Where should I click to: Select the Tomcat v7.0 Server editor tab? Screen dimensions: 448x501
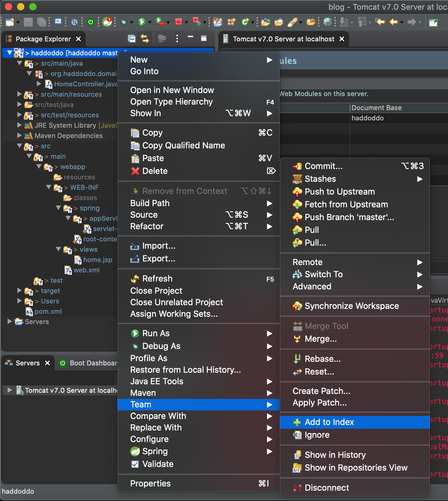[283, 39]
